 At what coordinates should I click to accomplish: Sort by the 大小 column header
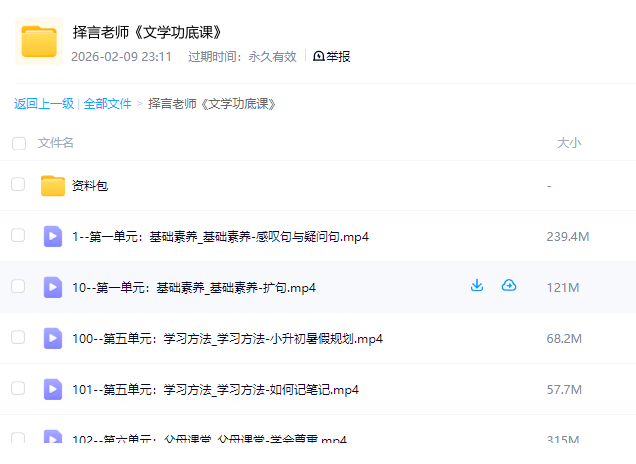(x=568, y=143)
